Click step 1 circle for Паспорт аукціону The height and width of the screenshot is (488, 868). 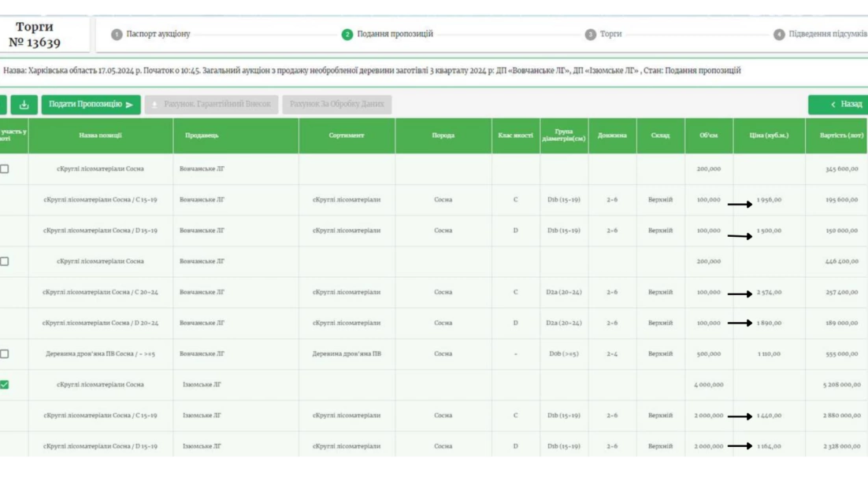[x=117, y=35]
